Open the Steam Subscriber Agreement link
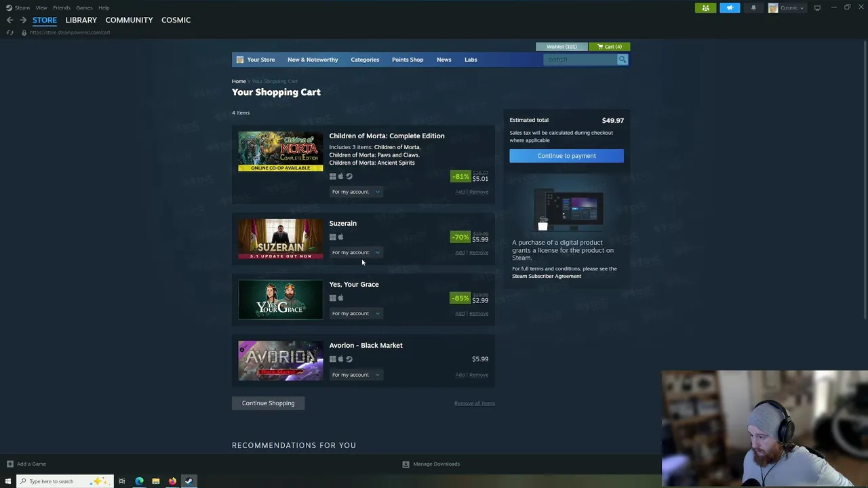This screenshot has height=488, width=868. click(x=547, y=276)
